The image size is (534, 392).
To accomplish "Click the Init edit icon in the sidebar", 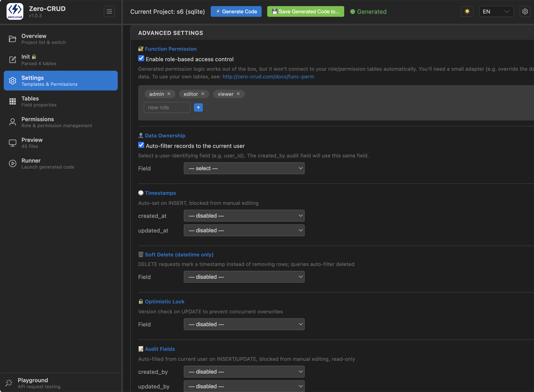I will 12,60.
